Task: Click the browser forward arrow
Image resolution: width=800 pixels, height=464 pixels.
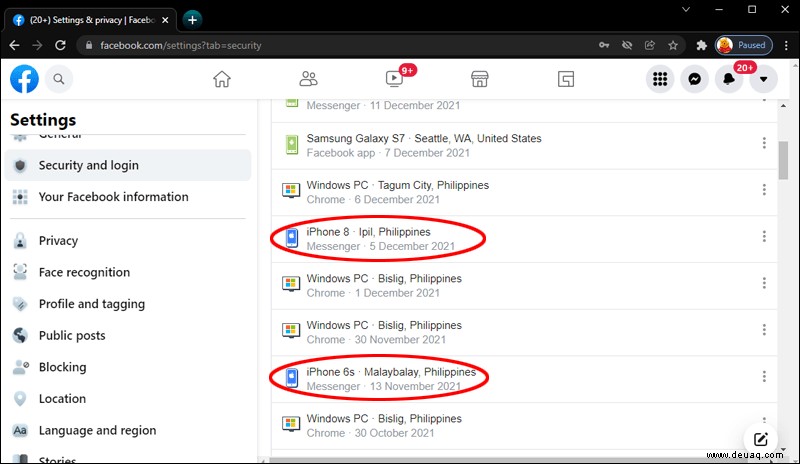Action: point(37,45)
